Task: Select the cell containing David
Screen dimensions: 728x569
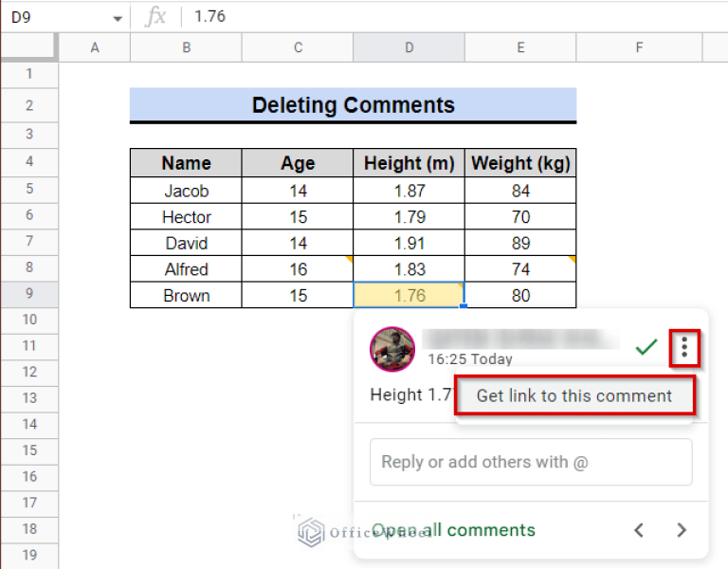Action: coord(186,243)
